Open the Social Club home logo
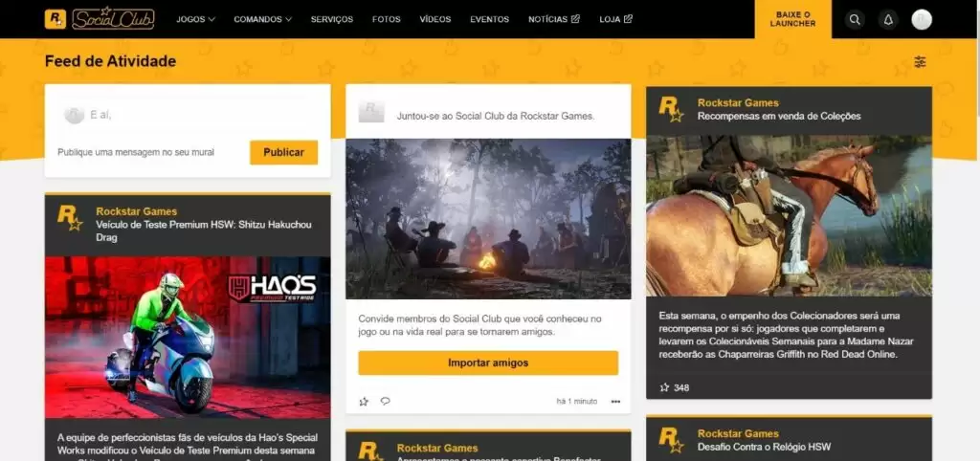 [x=113, y=19]
